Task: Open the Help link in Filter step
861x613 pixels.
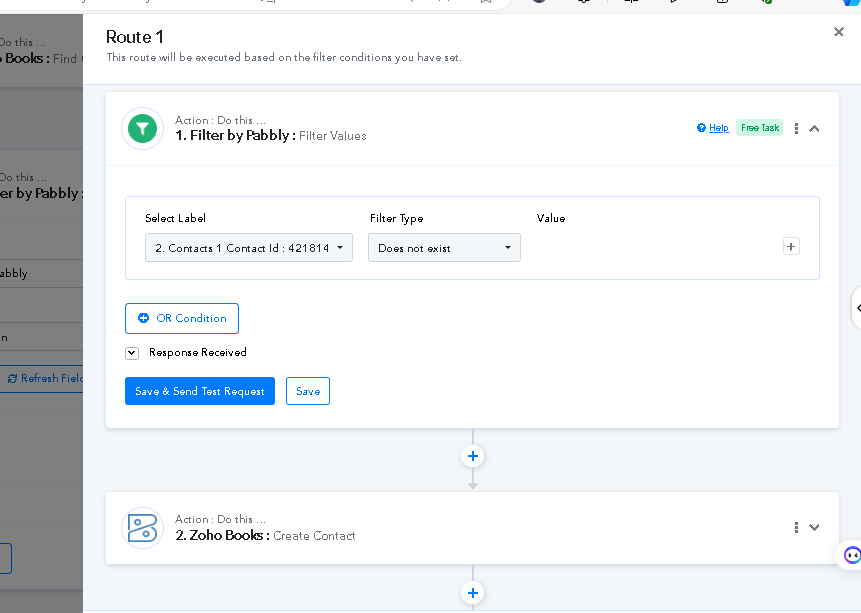Action: pyautogui.click(x=713, y=128)
